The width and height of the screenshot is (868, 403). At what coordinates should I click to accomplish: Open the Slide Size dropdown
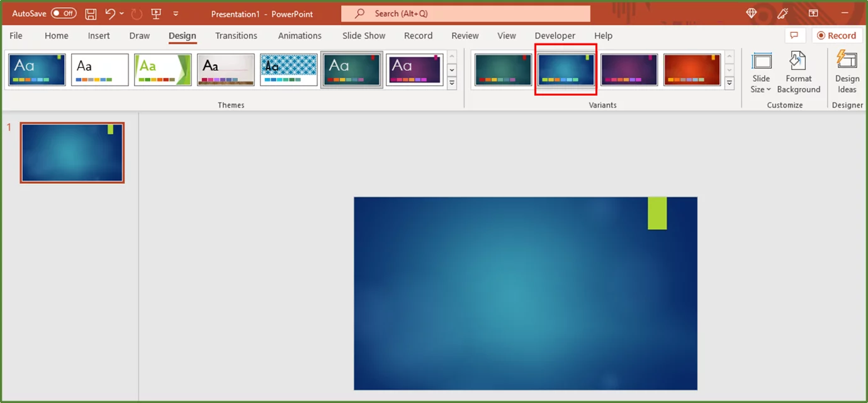point(760,72)
